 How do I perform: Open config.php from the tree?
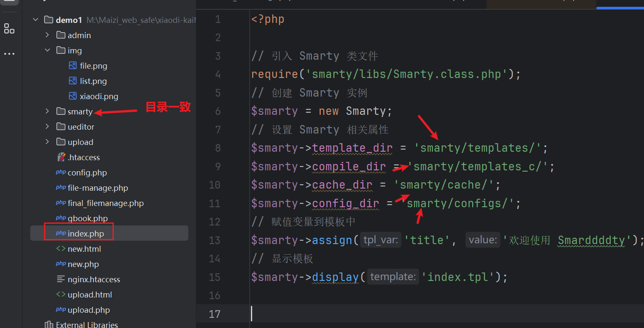pyautogui.click(x=87, y=173)
